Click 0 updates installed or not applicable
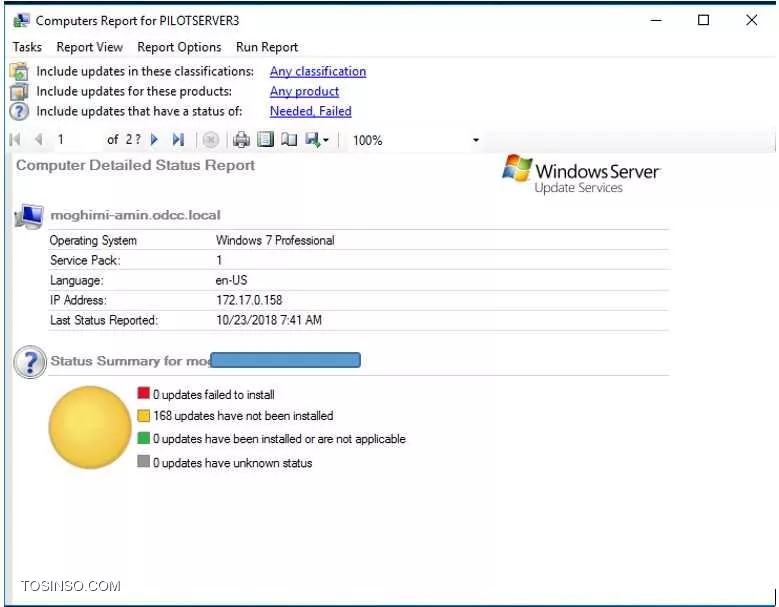This screenshot has height=607, width=779. (279, 439)
